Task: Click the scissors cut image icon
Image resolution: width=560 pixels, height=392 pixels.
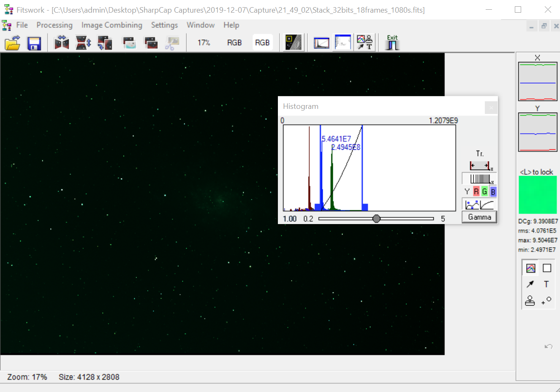Action: [172, 43]
